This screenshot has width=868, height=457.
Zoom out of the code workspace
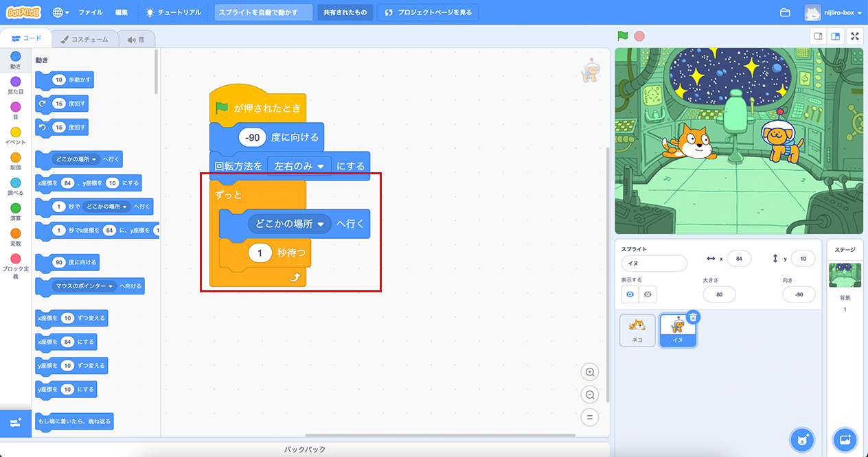(589, 395)
